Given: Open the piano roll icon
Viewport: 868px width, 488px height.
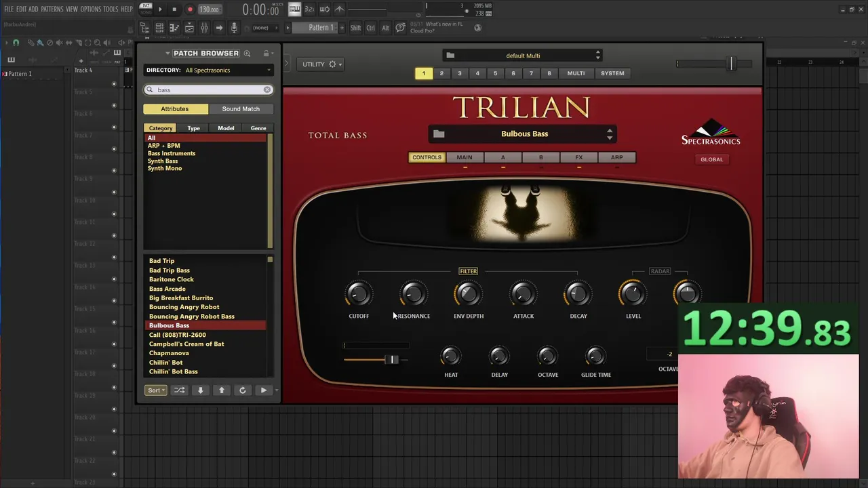Looking at the screenshot, I should [x=174, y=28].
